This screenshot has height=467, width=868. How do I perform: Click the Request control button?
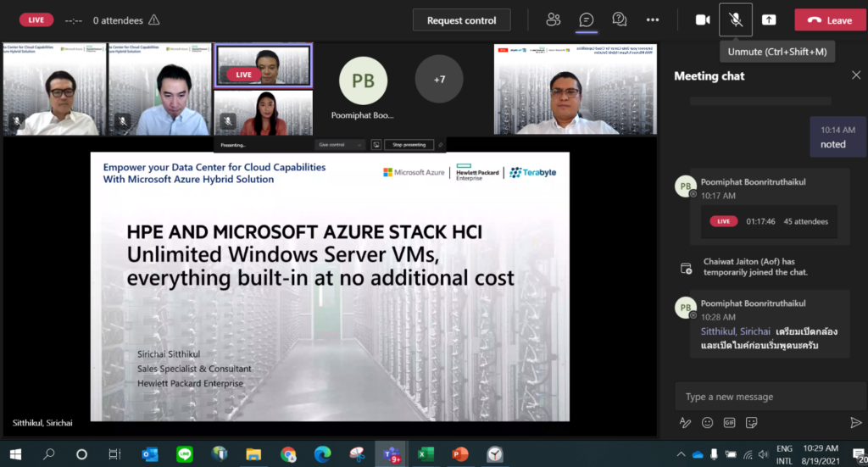click(x=461, y=20)
